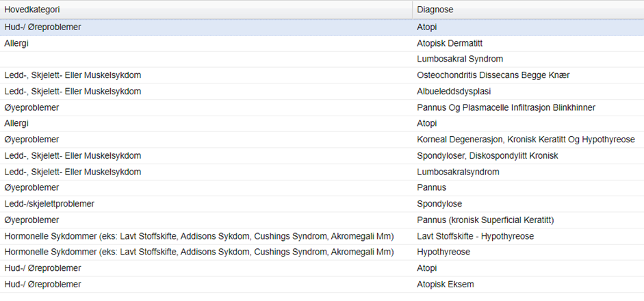644x301 pixels.
Task: Click Hud-/ Øreproblemer beside Atopisk Eksem
Action: (42, 284)
